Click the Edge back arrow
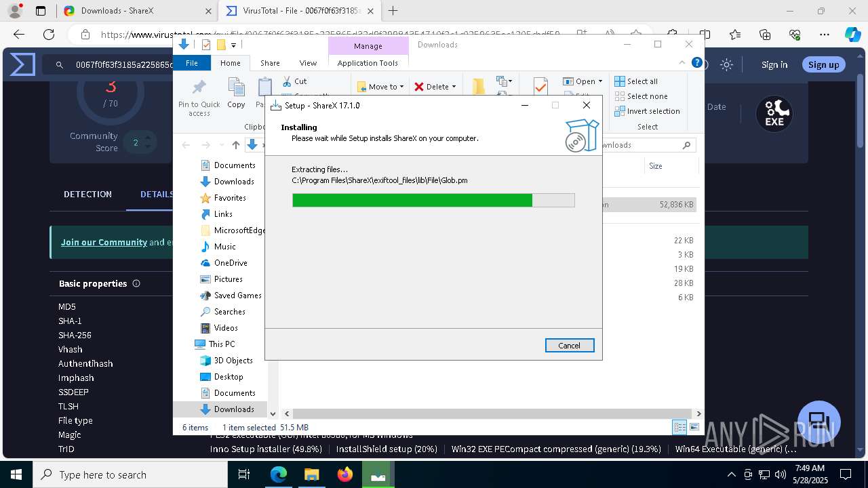The height and width of the screenshot is (488, 868). [19, 35]
